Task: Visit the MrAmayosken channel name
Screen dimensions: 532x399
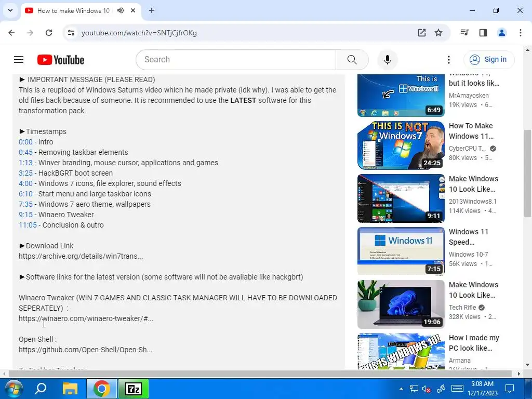Action: 469,96
